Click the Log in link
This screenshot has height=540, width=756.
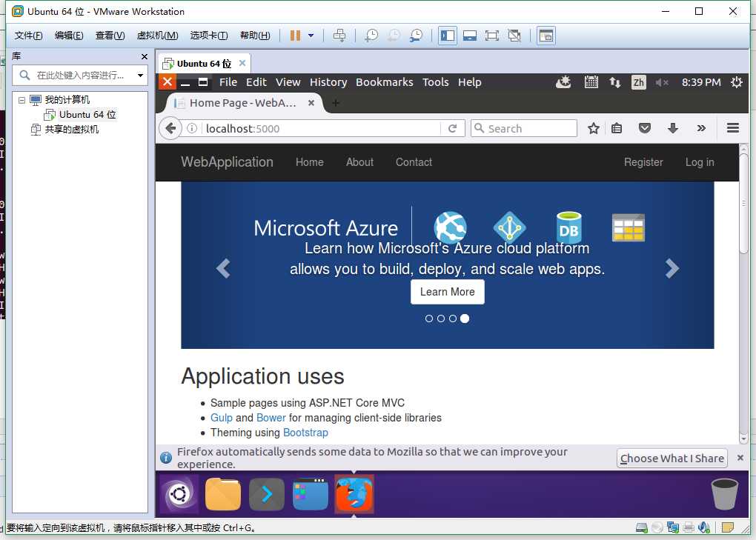point(700,162)
